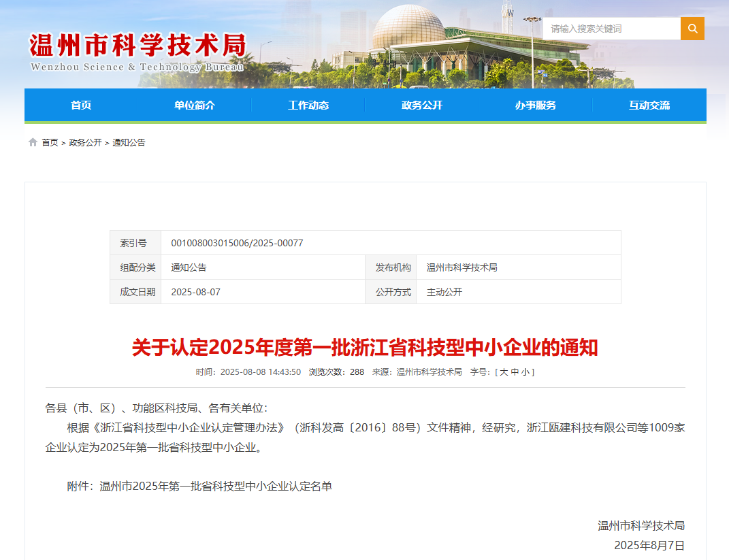The width and height of the screenshot is (729, 560).
Task: Click the red notice title heading
Action: pyautogui.click(x=365, y=348)
